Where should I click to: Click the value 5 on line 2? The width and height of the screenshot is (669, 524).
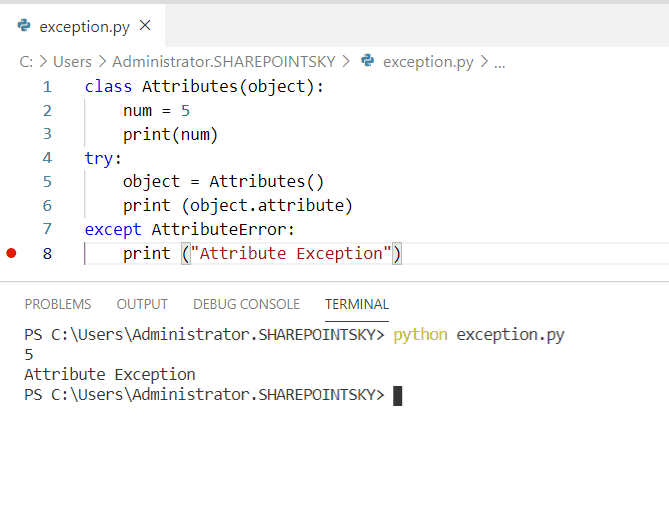185,111
